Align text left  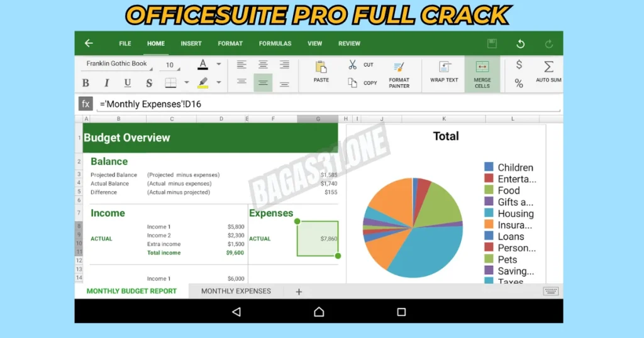(x=241, y=65)
